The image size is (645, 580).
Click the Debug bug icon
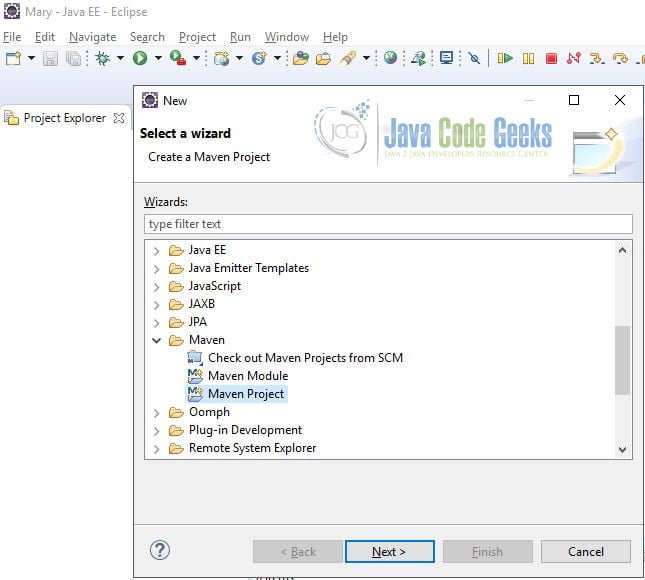click(x=102, y=58)
